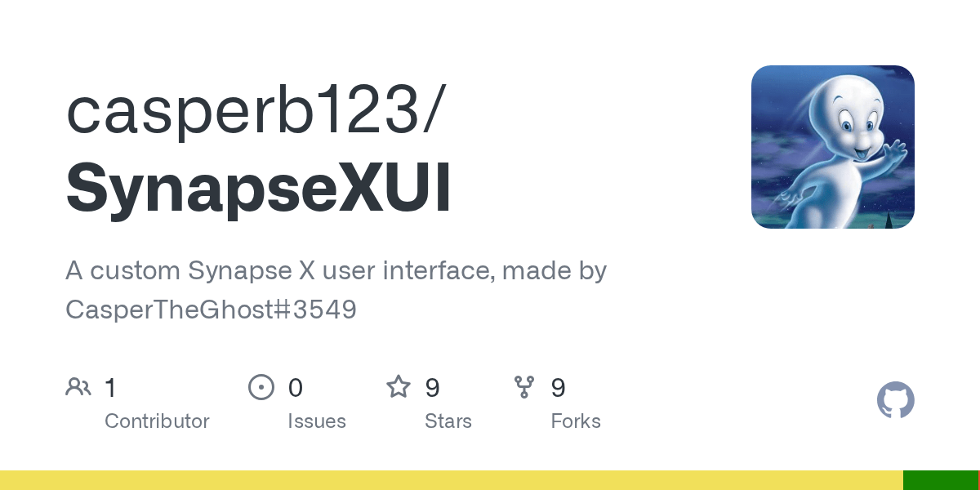The width and height of the screenshot is (980, 490).
Task: Select the Forks label
Action: pos(576,421)
